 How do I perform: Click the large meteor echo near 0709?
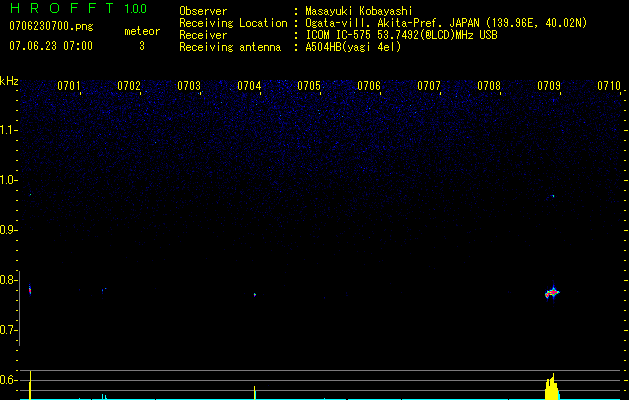click(x=552, y=293)
